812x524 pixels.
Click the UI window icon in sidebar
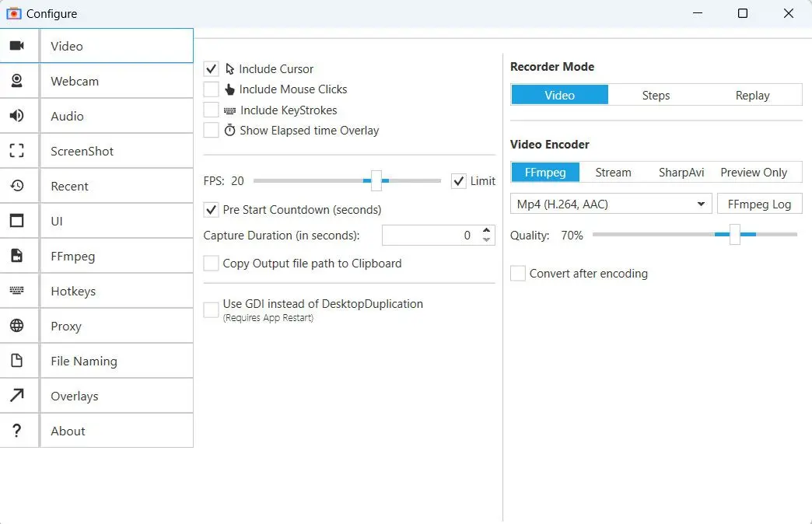click(x=17, y=221)
